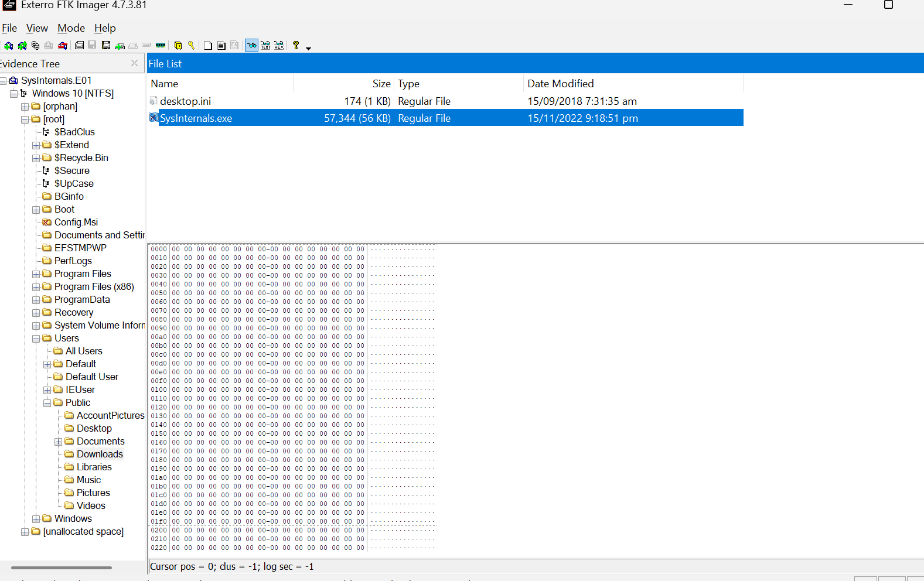Select the Downloads folder in tree
924x581 pixels.
pos(100,454)
